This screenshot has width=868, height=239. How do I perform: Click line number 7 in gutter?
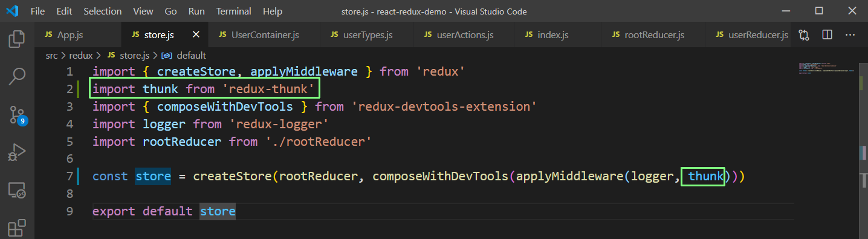(x=70, y=177)
